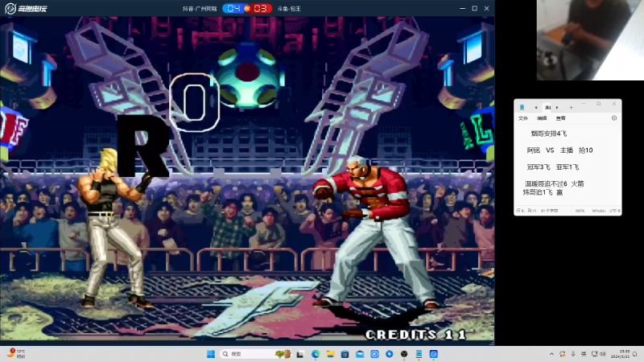Open Notepad settings gear
Image resolution: width=644 pixels, height=362 pixels.
[614, 118]
